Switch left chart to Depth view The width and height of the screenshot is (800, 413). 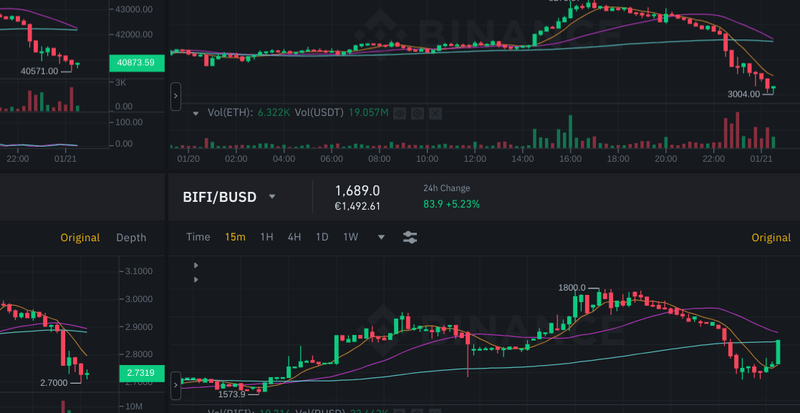point(131,237)
